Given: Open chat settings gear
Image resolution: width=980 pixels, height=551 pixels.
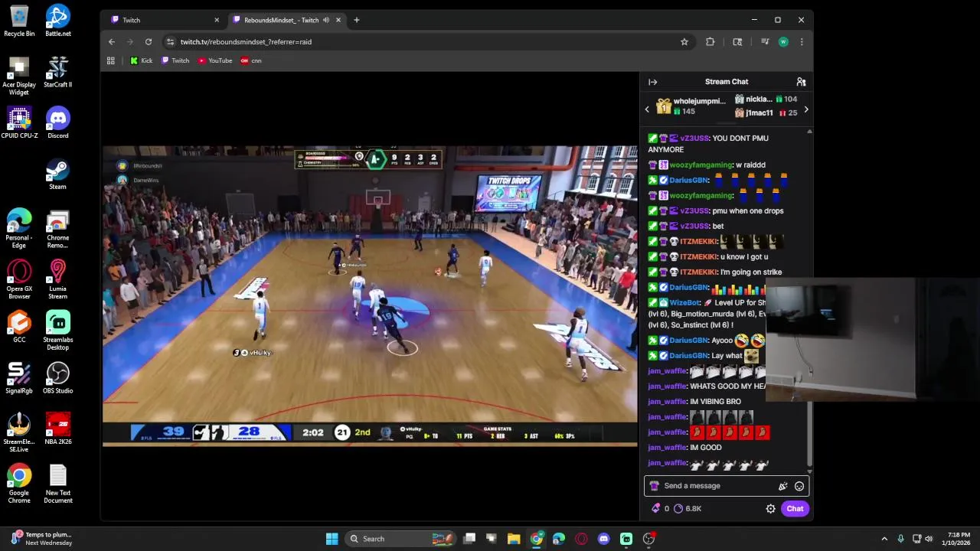Looking at the screenshot, I should [x=770, y=509].
